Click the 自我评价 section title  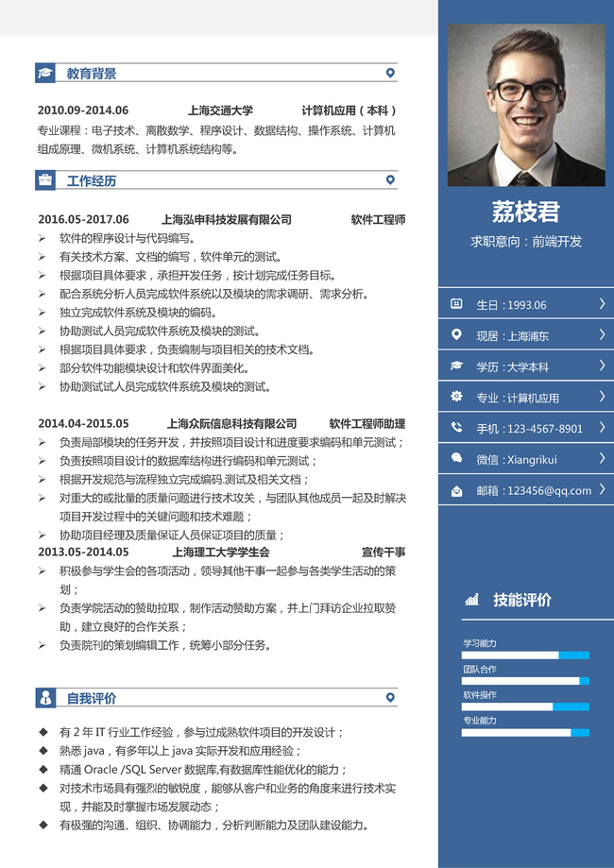[x=92, y=698]
